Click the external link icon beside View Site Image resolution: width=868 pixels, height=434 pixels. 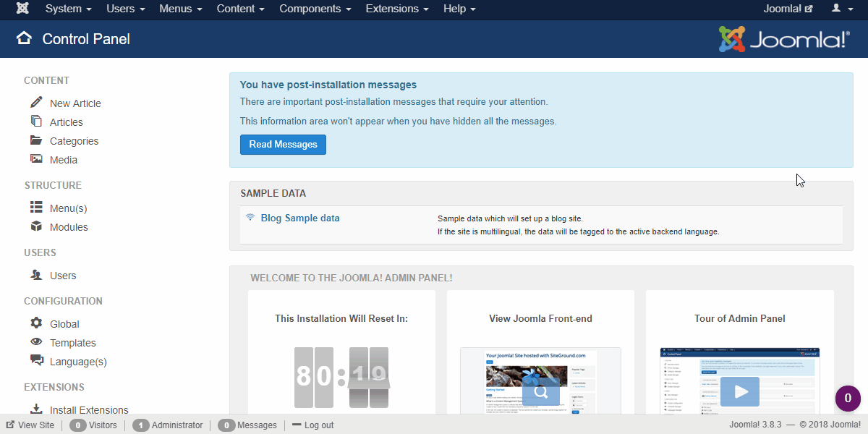point(10,425)
